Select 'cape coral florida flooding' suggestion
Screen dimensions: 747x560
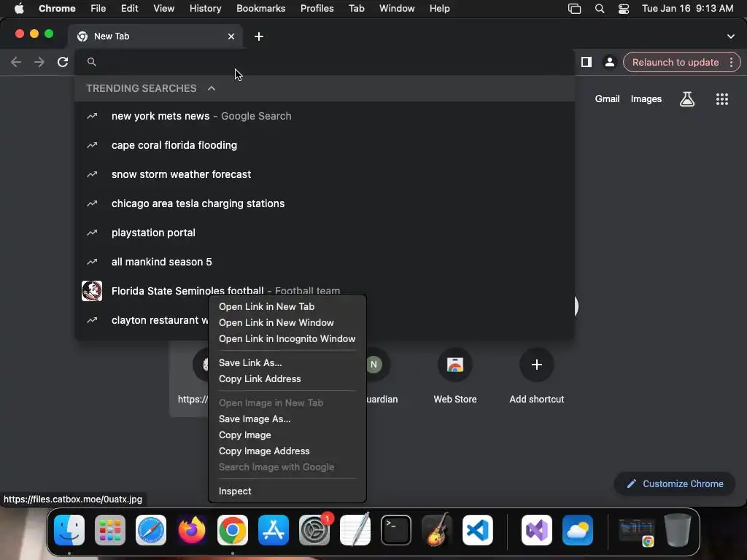point(324,145)
